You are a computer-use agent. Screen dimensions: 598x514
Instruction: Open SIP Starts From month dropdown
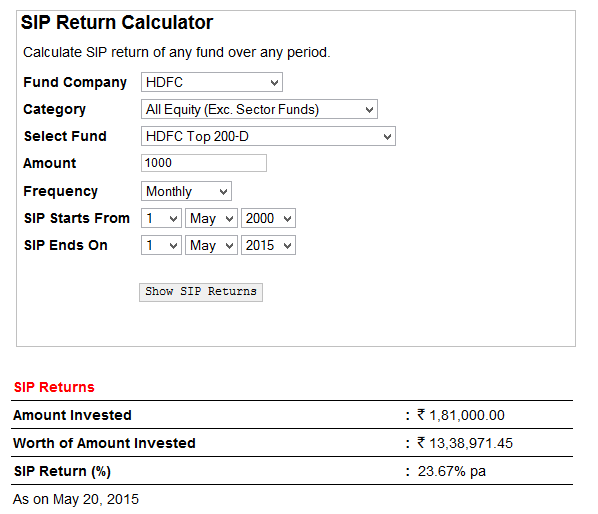click(x=211, y=218)
